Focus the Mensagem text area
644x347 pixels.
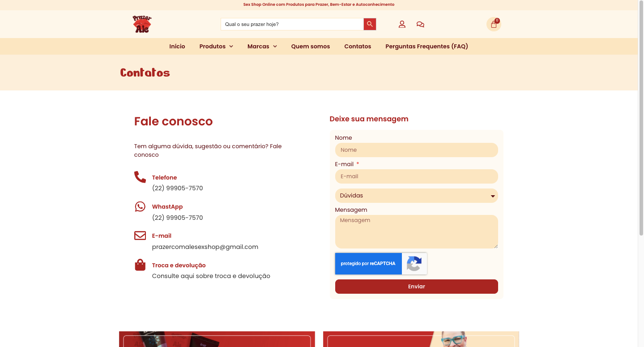pyautogui.click(x=416, y=231)
